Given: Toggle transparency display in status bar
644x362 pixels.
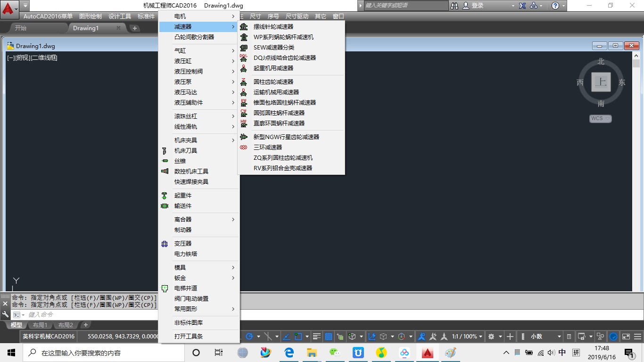Looking at the screenshot, I should [x=329, y=337].
